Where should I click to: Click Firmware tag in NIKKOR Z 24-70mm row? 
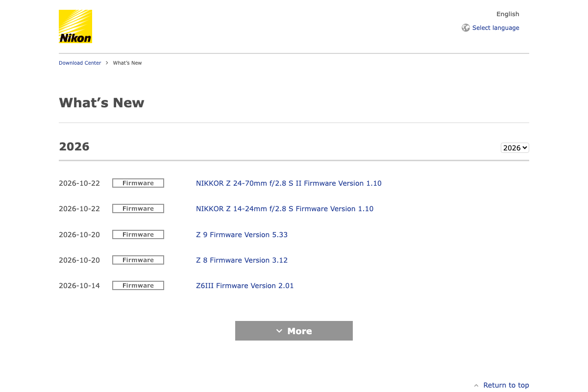[138, 183]
